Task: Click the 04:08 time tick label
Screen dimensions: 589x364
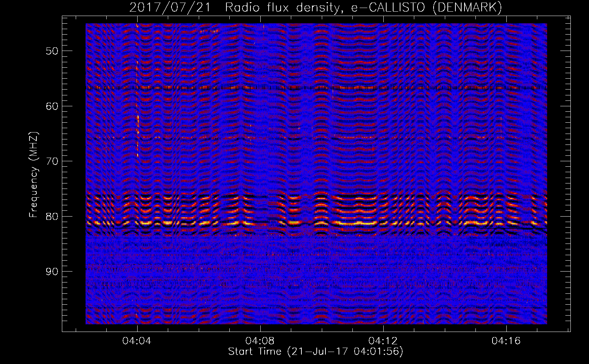Action: 260,341
